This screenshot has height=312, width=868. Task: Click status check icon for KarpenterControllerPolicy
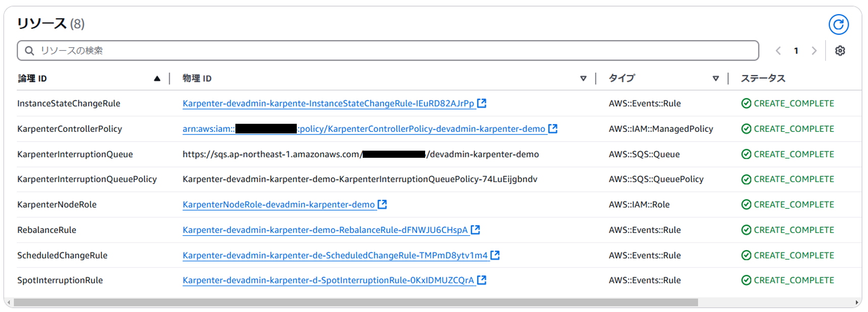[x=746, y=129]
